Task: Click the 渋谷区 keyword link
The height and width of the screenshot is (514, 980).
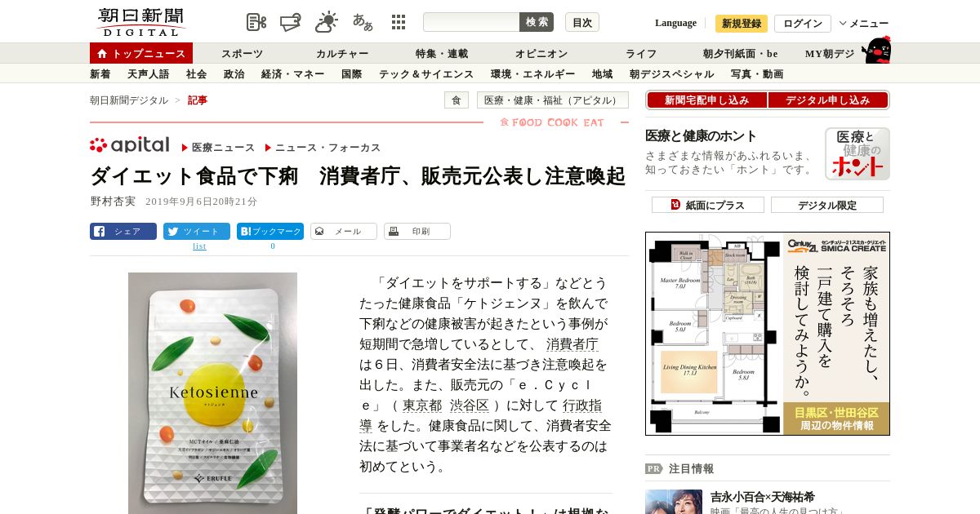Action: pos(470,405)
